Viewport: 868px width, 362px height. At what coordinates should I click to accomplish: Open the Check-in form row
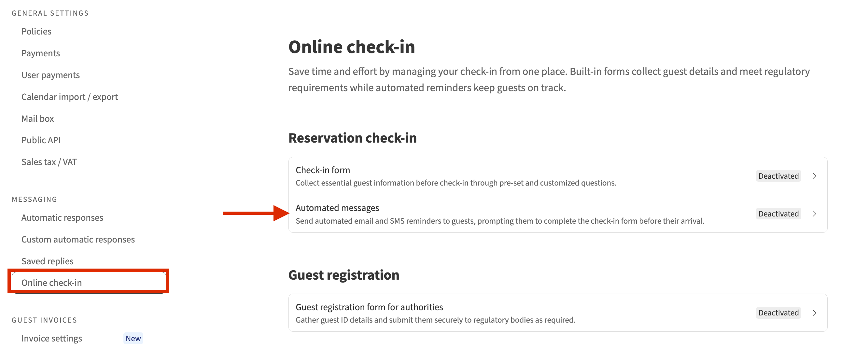[x=455, y=176]
